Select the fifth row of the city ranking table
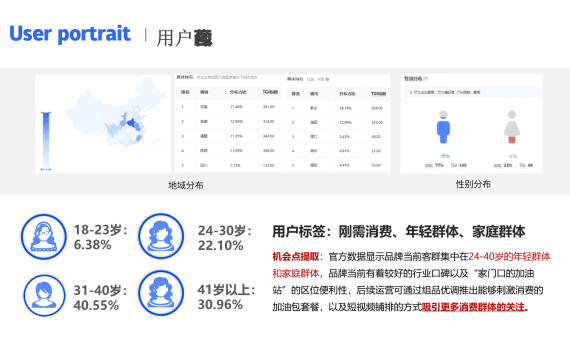The image size is (570, 360). point(338,165)
